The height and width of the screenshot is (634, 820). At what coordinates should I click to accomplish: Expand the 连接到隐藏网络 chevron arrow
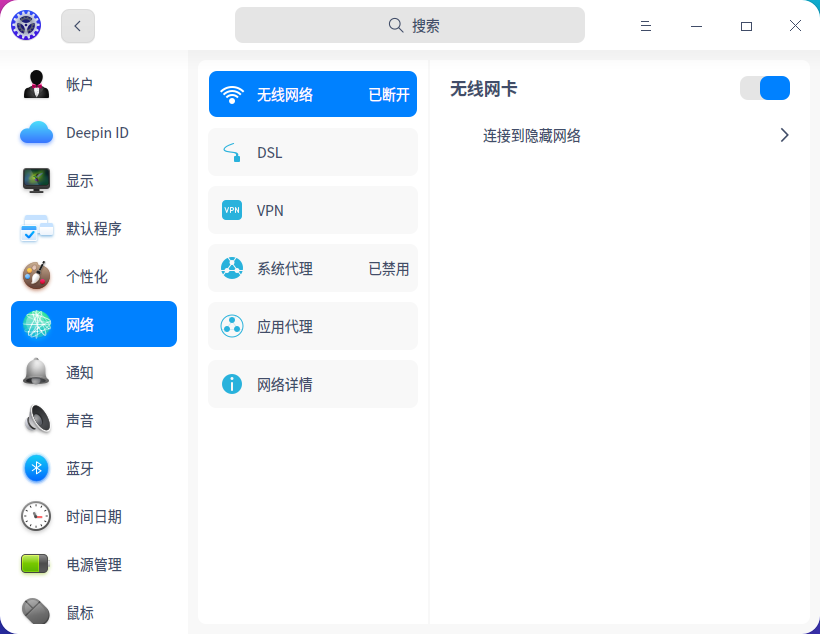(784, 135)
